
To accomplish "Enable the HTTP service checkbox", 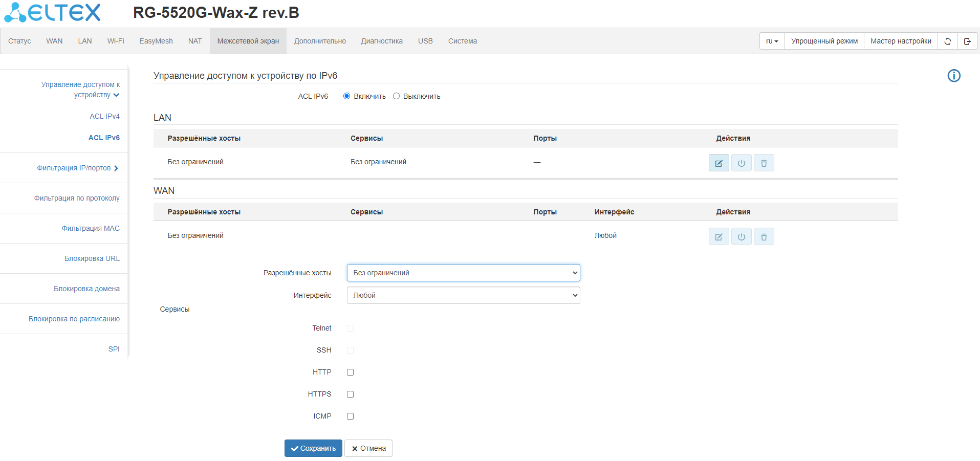I will click(350, 372).
